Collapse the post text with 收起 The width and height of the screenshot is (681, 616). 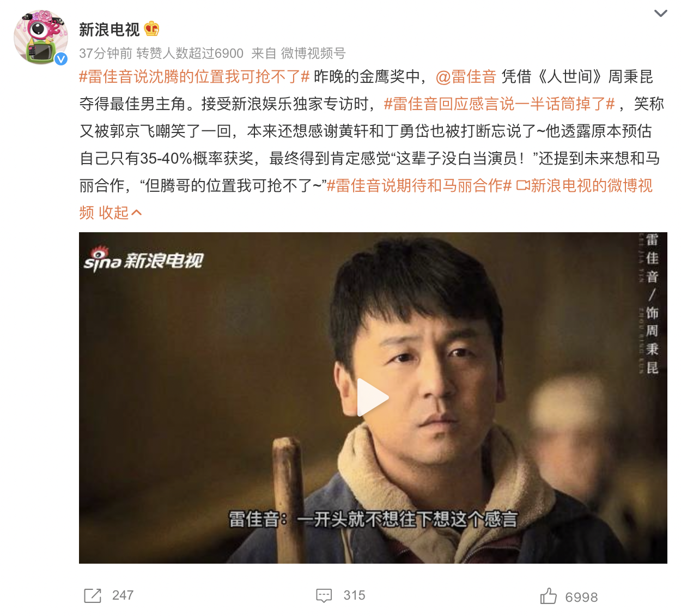coord(120,213)
